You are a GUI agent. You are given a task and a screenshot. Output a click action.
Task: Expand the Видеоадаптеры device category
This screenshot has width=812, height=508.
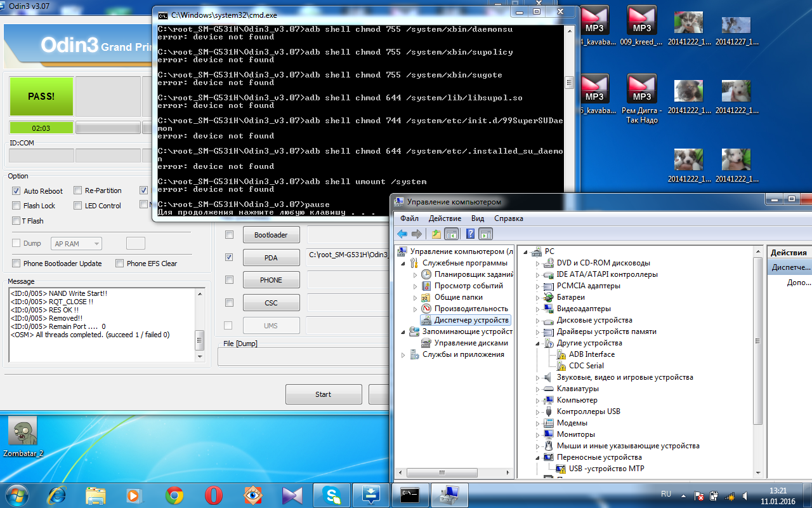point(538,309)
